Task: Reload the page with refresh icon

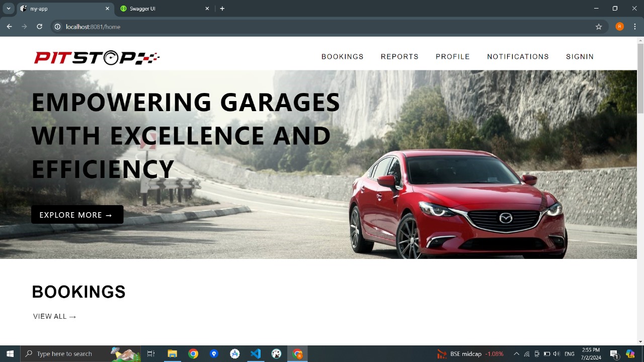Action: (x=39, y=27)
